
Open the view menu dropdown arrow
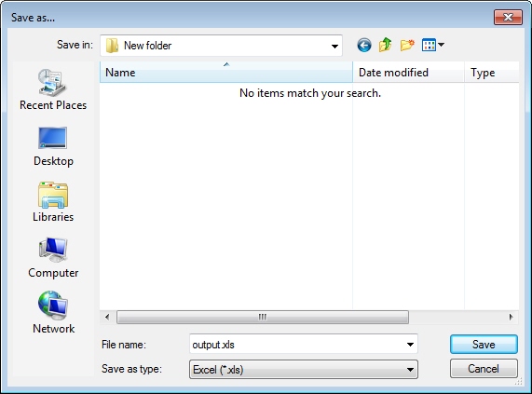(x=441, y=45)
